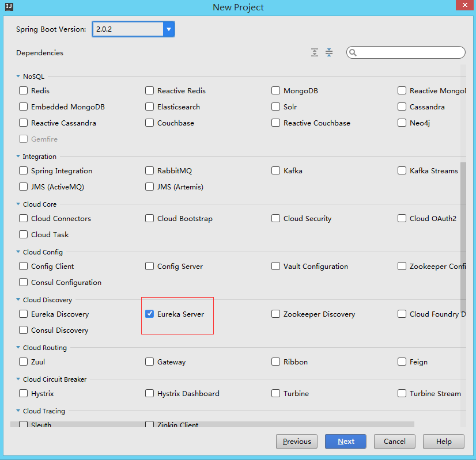
Task: Check Reactive Couchbase
Action: [x=275, y=123]
